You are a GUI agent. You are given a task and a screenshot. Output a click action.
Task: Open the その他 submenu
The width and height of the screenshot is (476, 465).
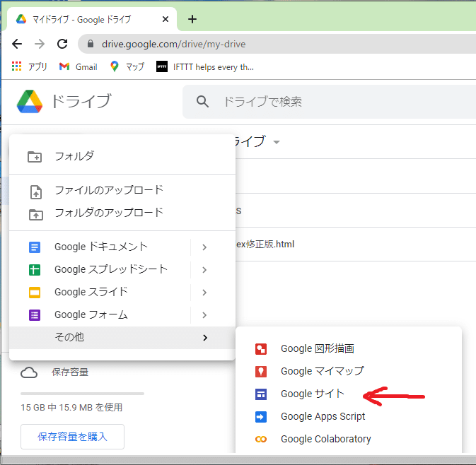click(x=122, y=337)
